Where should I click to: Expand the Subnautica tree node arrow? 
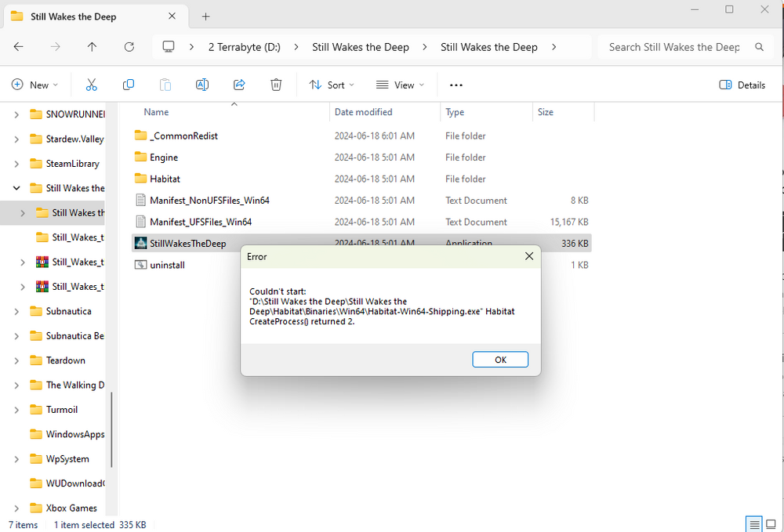16,311
